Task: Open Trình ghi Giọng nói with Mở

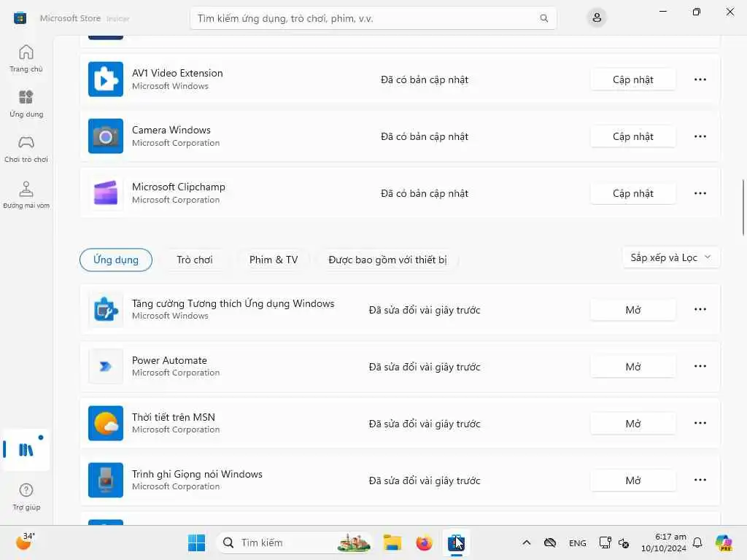Action: pos(632,481)
